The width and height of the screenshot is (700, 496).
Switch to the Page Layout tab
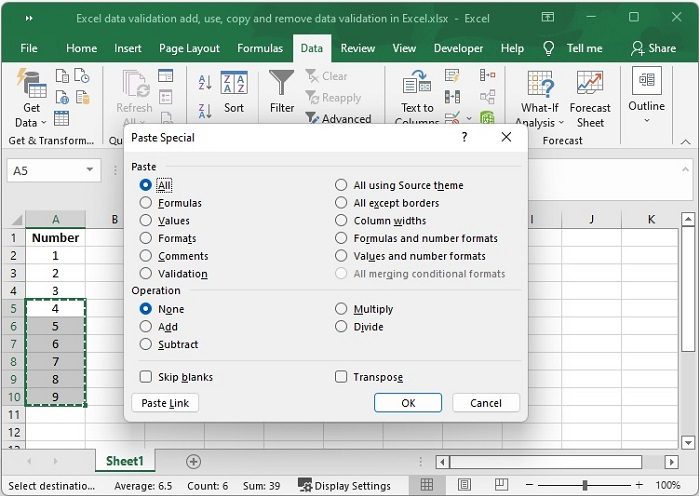coord(189,48)
